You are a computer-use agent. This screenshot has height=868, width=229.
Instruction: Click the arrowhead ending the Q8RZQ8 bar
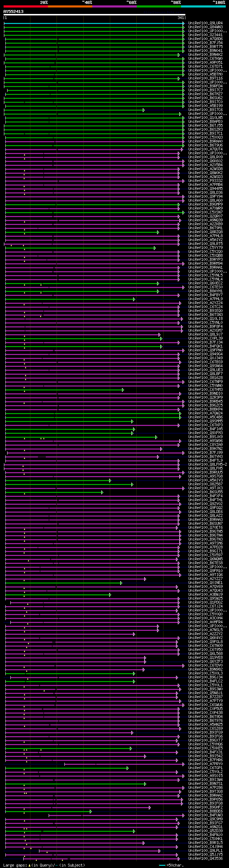coord(158,232)
